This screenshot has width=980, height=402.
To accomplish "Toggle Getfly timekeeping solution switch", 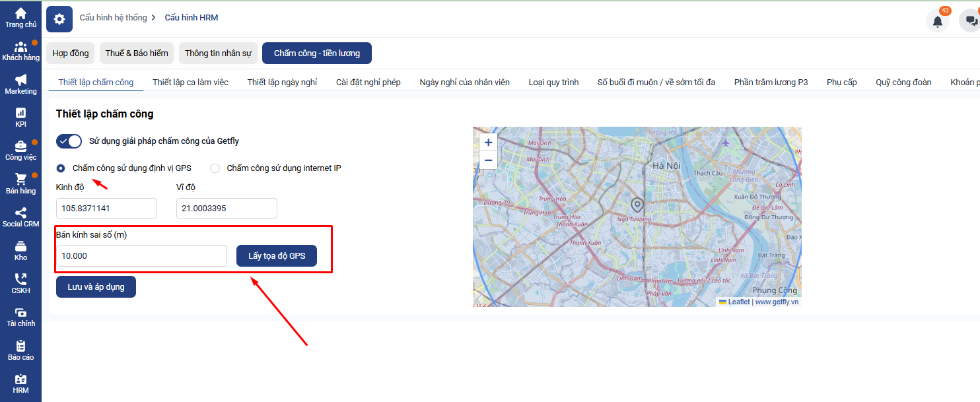I will click(x=69, y=141).
